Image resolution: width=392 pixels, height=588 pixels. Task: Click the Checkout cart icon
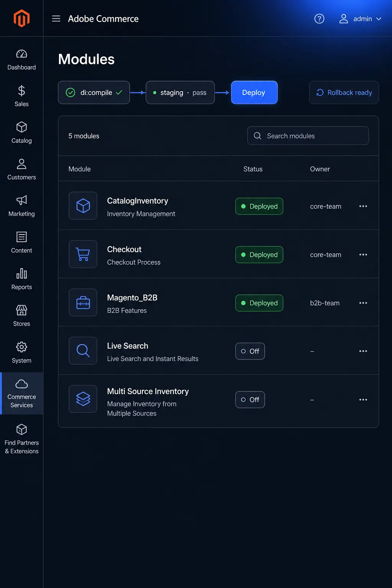point(83,254)
